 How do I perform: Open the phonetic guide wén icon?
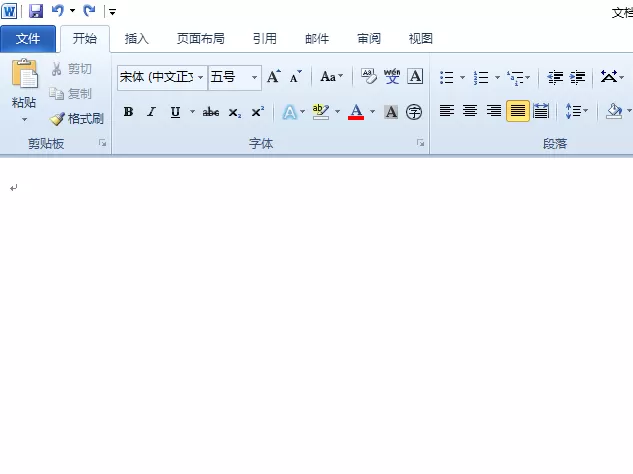tap(392, 77)
